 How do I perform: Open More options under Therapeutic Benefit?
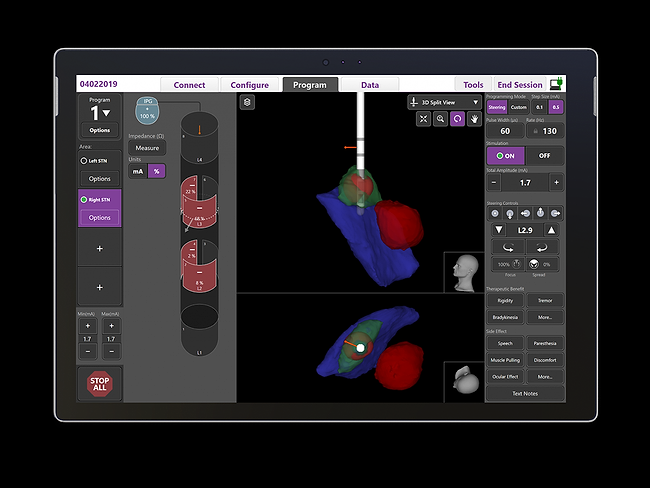point(544,318)
